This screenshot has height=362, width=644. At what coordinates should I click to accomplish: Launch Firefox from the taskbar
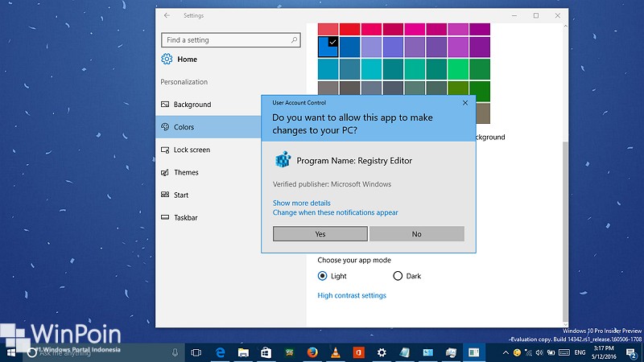pos(312,352)
